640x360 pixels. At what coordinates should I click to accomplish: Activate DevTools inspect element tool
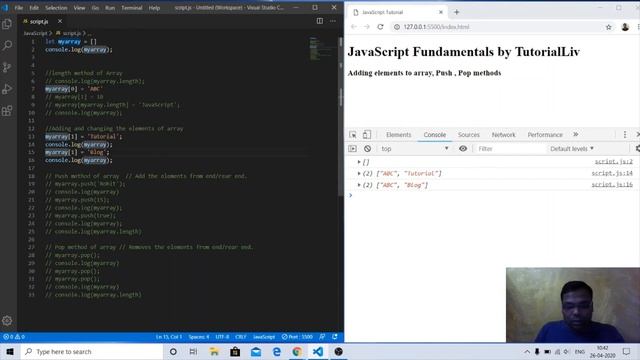[x=353, y=135]
